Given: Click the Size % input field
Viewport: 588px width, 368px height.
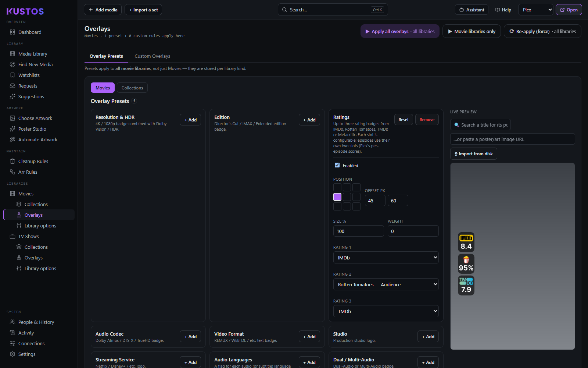Looking at the screenshot, I should [x=359, y=231].
